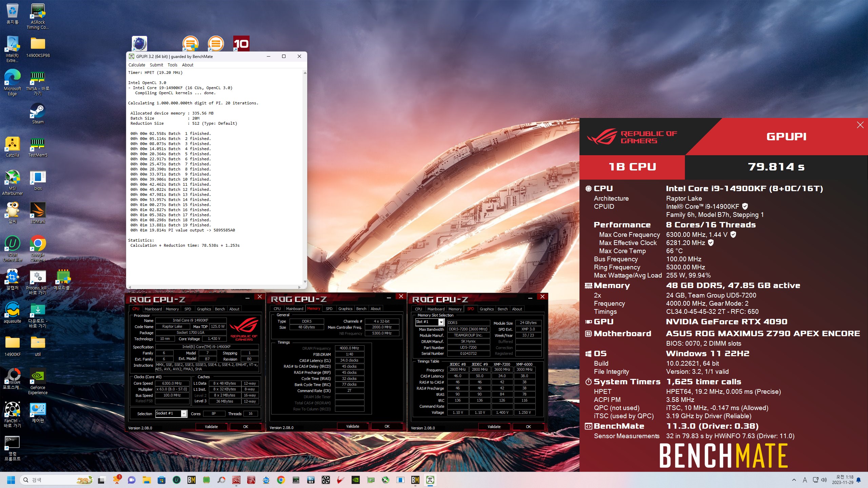Viewport: 868px width, 488px height.
Task: Click the BenchMate BM icon beside GPUPI in the taskbar
Action: pos(415,480)
